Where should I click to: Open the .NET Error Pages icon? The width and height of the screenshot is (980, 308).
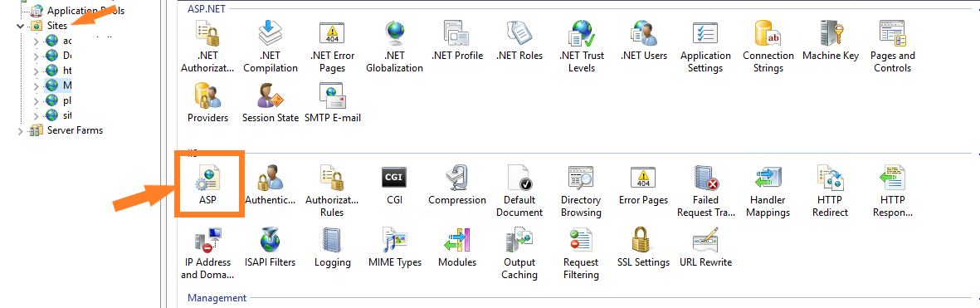pos(332,32)
